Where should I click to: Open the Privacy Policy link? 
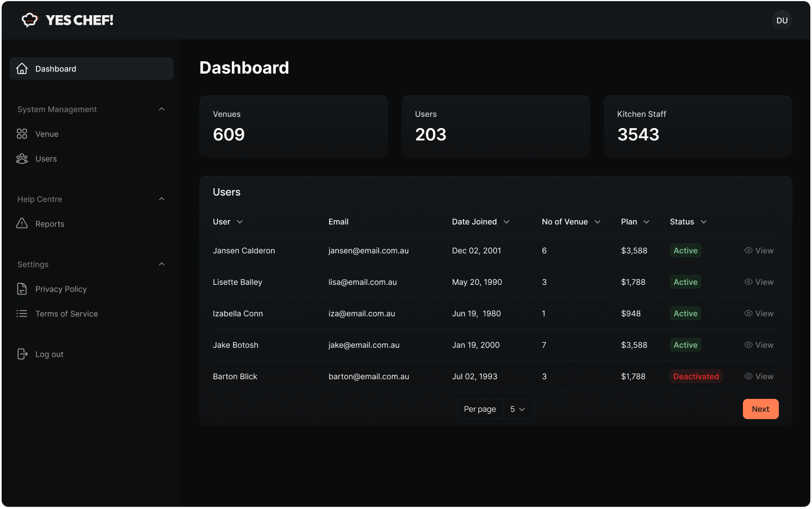[61, 289]
